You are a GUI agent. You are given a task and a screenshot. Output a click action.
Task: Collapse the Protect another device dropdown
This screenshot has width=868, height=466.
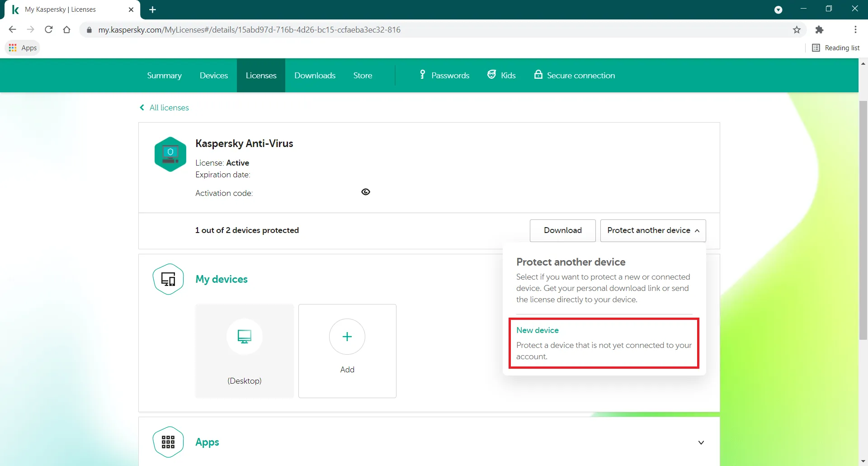click(653, 230)
